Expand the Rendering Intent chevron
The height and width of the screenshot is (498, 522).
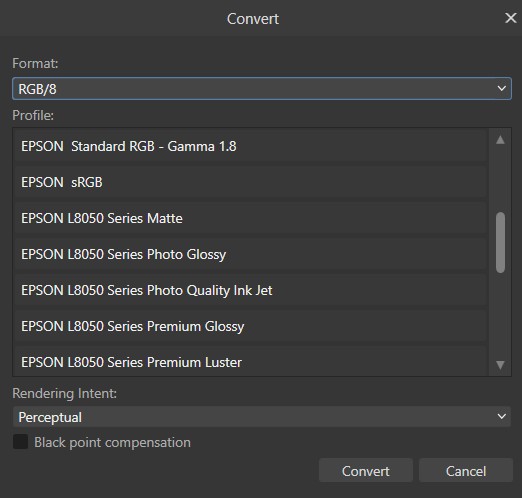tap(501, 416)
